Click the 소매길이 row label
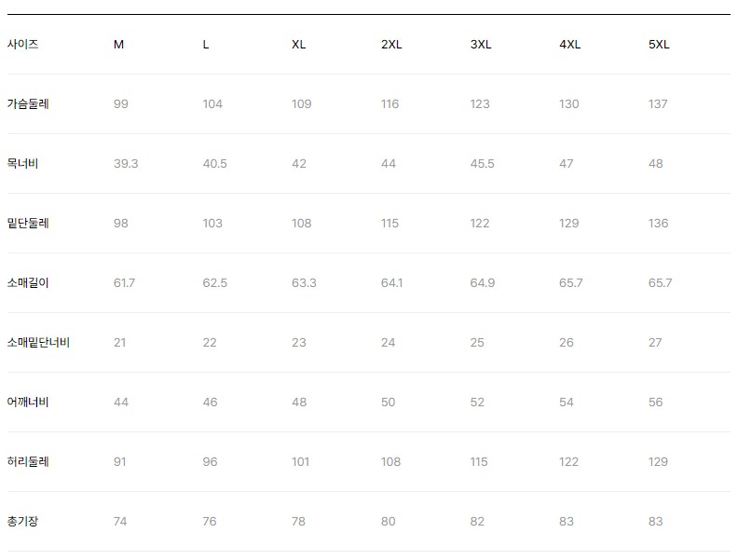The image size is (738, 560). tap(28, 283)
